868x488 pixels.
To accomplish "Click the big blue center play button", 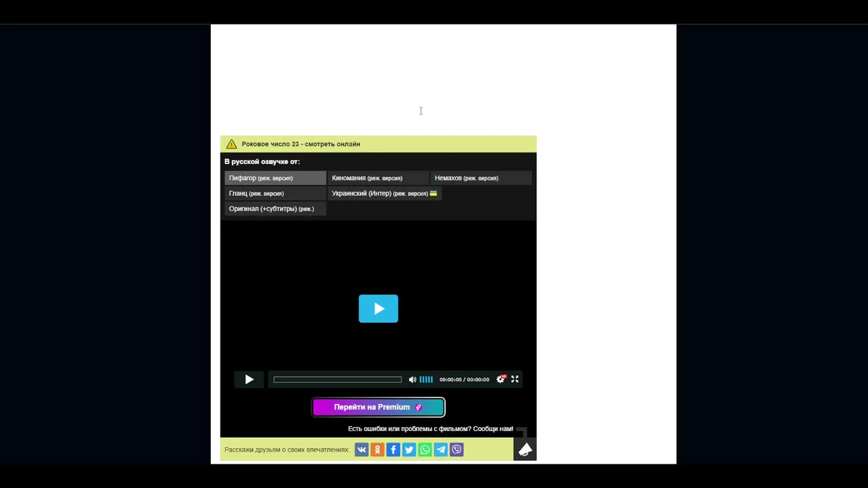I will [x=378, y=309].
